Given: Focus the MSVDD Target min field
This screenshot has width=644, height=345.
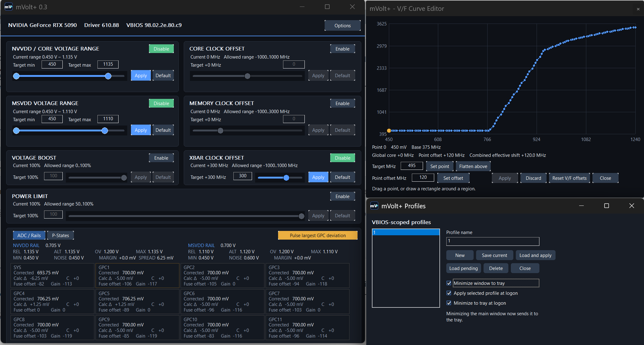Looking at the screenshot, I should coord(52,119).
